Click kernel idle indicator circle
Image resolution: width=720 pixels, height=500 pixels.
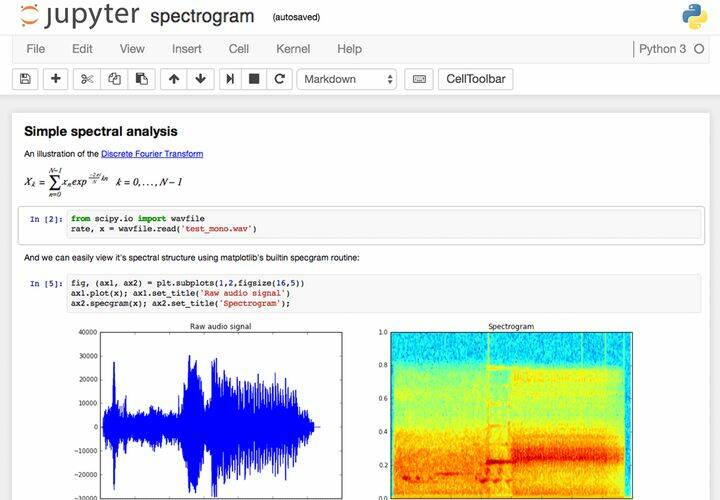tap(699, 49)
